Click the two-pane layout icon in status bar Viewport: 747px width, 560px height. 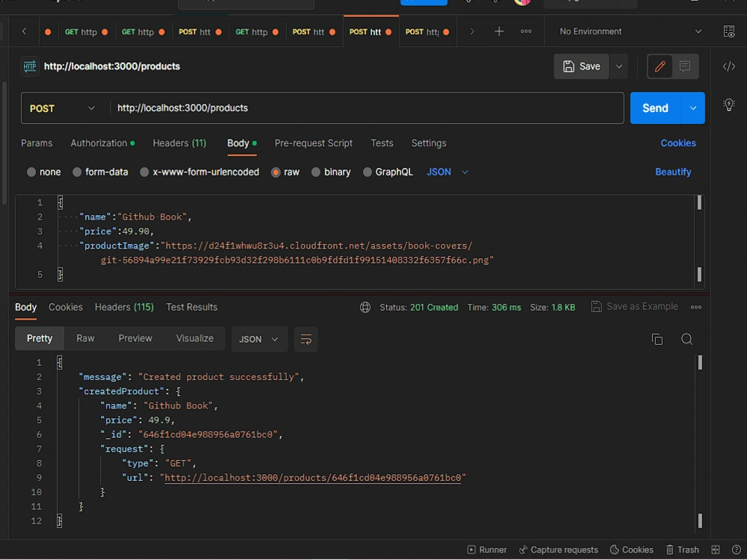click(x=715, y=550)
